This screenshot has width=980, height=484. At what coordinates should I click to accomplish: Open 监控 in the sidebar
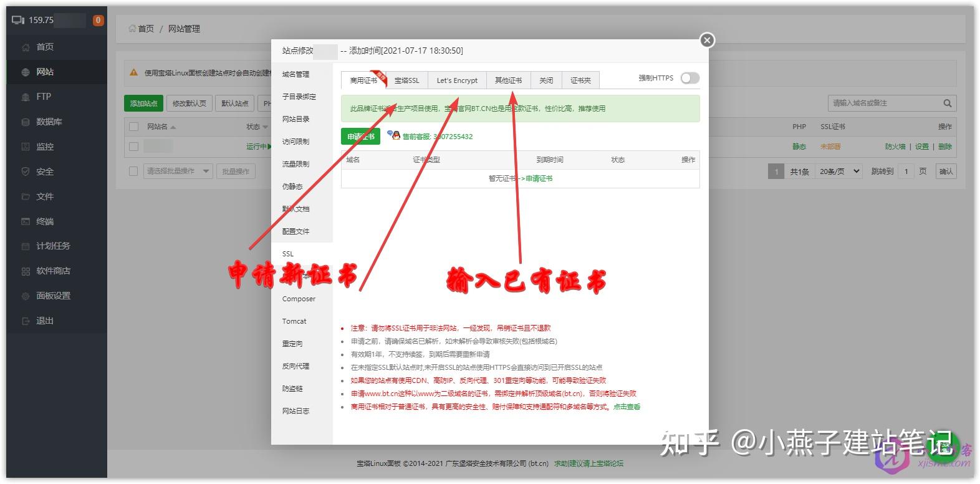pos(45,147)
